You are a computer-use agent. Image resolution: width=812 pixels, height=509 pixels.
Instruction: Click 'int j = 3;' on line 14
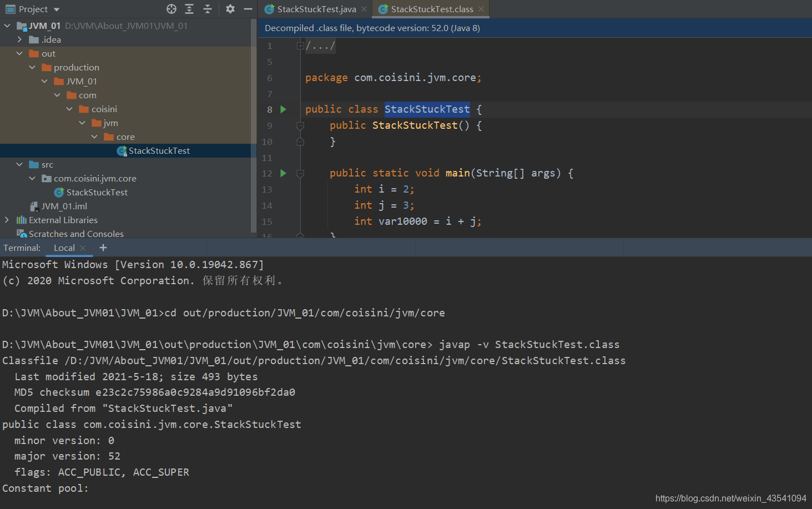[x=384, y=205]
